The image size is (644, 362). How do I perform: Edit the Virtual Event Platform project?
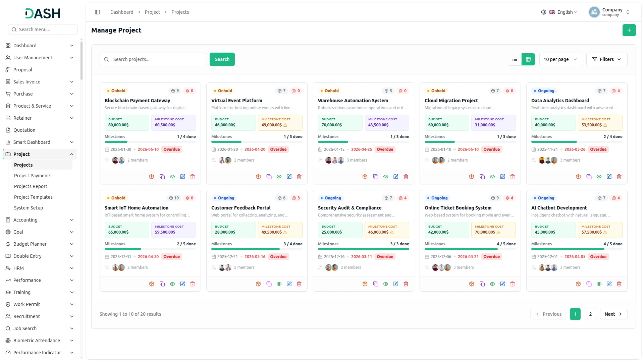[x=289, y=177]
